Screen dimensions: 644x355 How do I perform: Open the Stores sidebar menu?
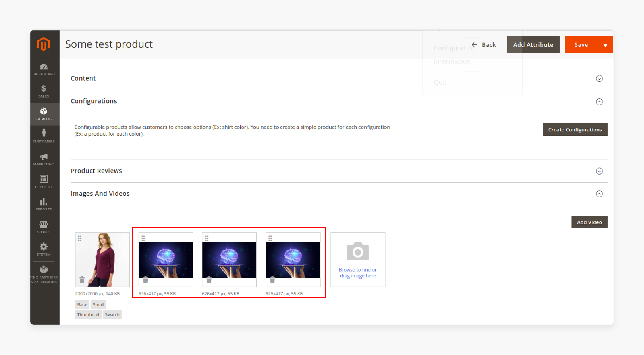point(44,227)
